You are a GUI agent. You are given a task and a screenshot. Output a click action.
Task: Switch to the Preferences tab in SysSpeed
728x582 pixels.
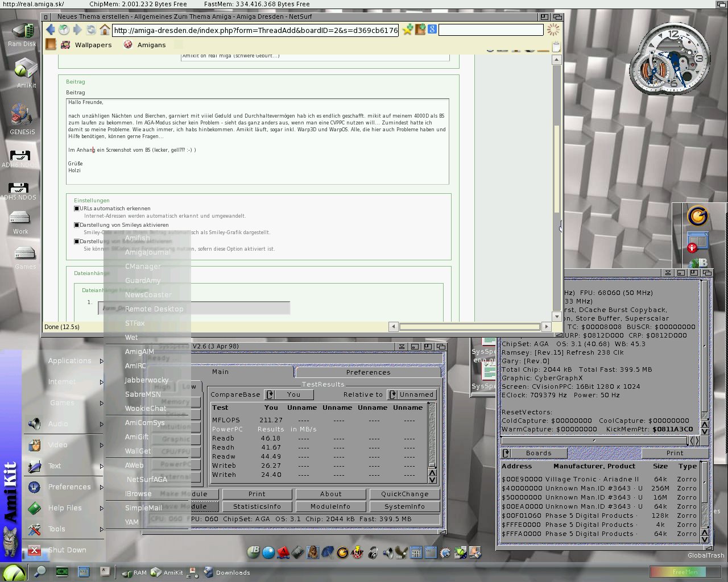pos(368,372)
